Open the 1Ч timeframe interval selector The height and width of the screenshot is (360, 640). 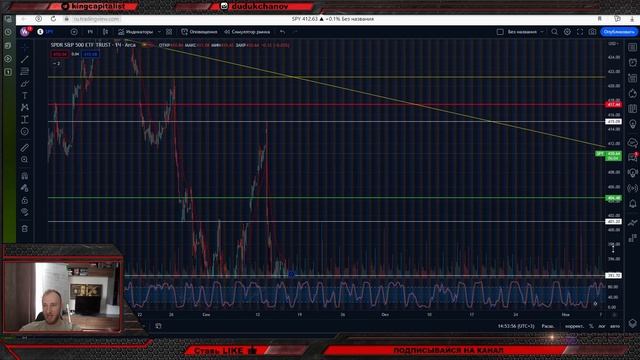[90, 31]
